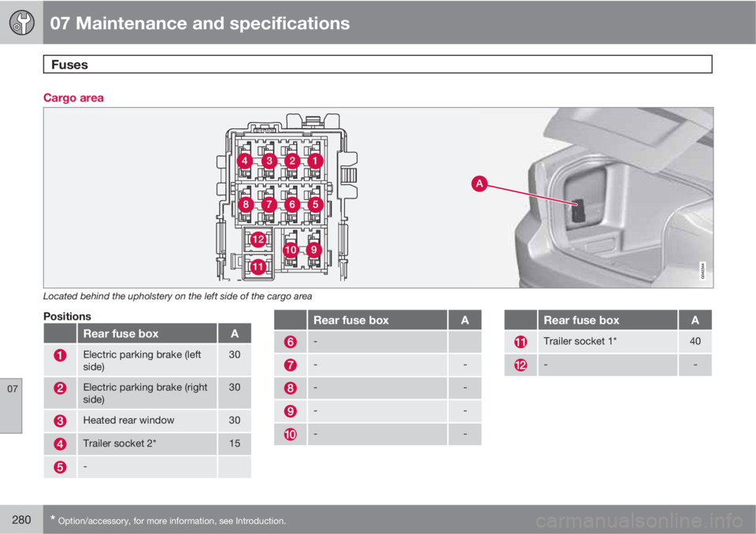Click "07 Maintenance and specifications" chapter title

point(199,23)
